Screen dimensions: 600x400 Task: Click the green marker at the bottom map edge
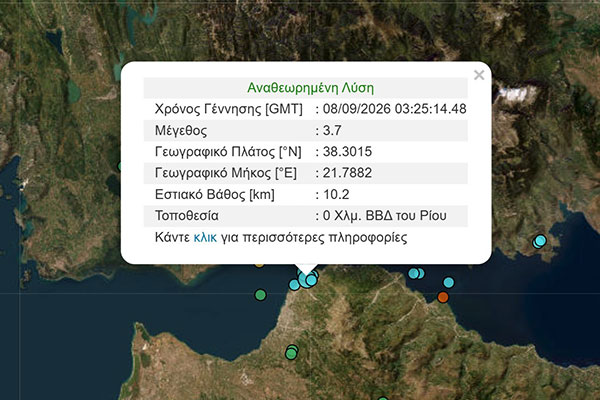[383, 398]
